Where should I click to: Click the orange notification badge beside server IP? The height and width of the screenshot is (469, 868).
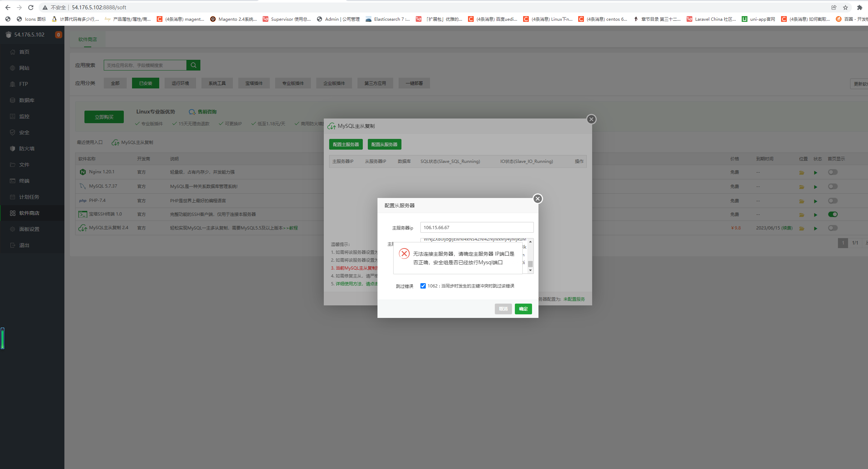58,35
